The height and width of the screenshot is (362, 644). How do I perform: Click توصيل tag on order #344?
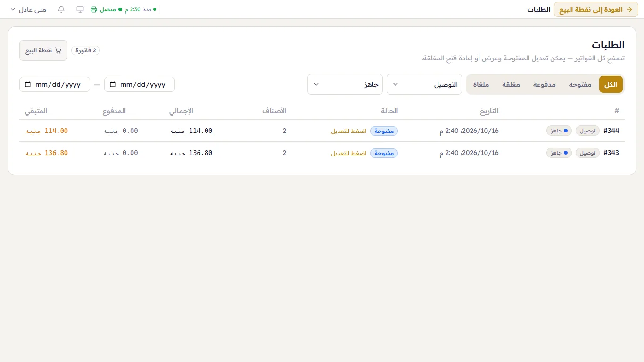coord(588,131)
